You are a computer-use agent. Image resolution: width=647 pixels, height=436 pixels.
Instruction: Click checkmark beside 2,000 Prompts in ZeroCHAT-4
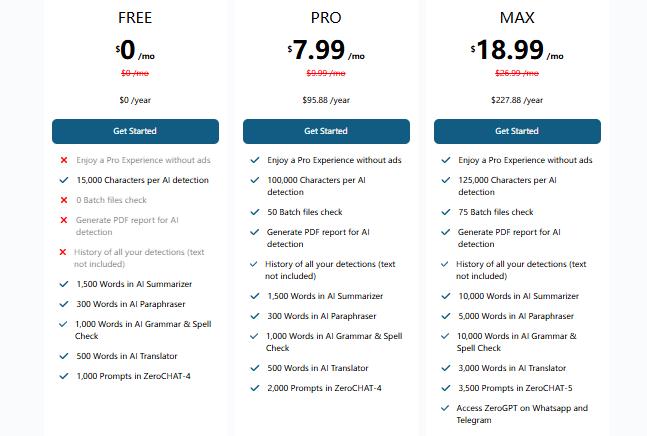pos(255,388)
